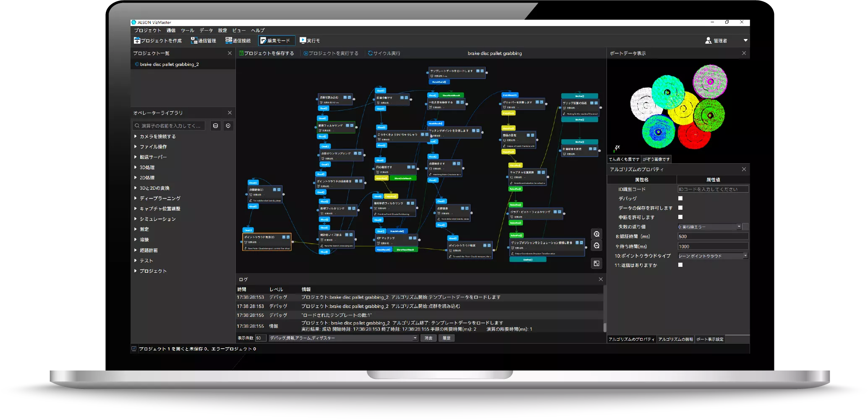Open the log level filter dropdown
The height and width of the screenshot is (420, 868).
343,338
